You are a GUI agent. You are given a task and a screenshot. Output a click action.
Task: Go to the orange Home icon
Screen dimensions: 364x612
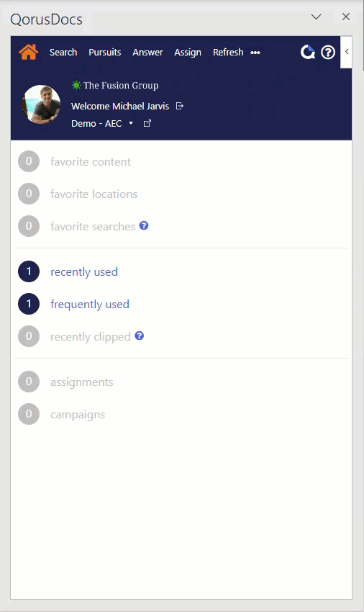[29, 52]
